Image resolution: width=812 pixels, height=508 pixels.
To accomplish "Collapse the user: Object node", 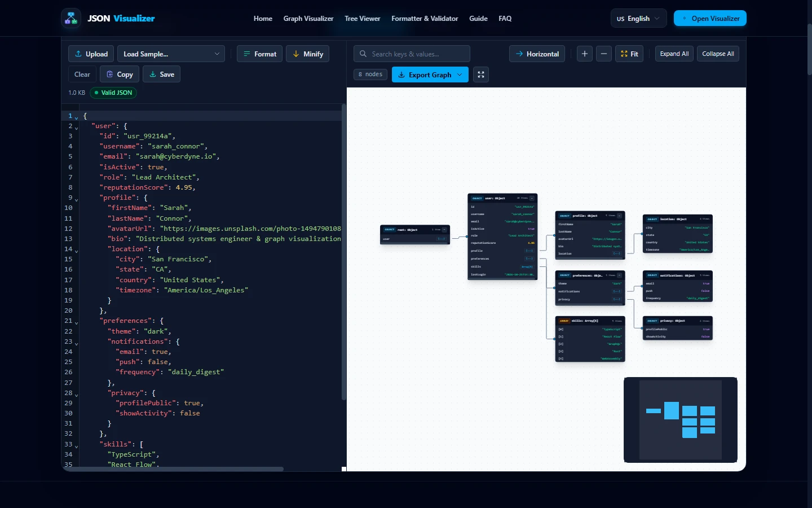I will point(532,198).
